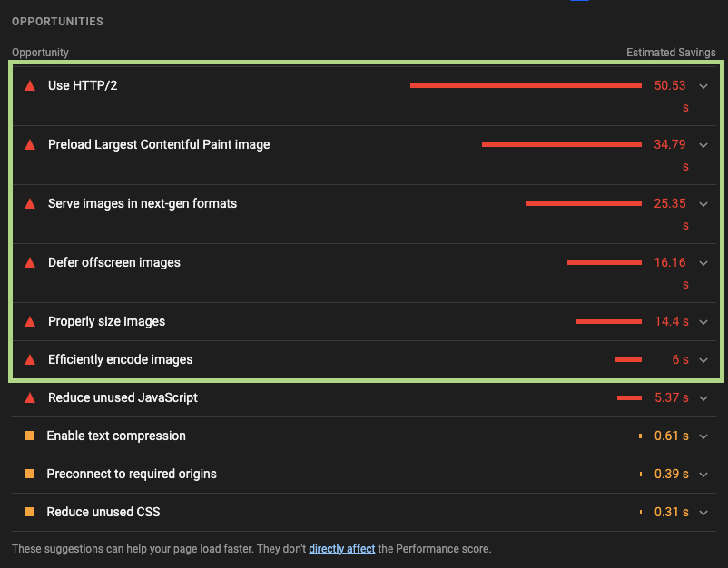Click the Opportunity column header
This screenshot has height=568, width=728.
[40, 53]
